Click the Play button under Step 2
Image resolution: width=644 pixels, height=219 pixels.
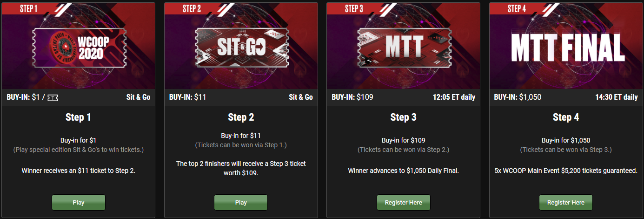241,203
